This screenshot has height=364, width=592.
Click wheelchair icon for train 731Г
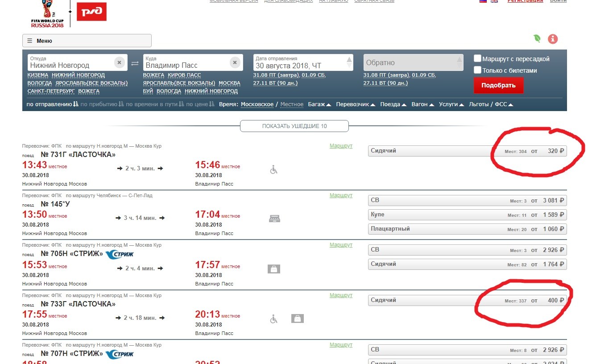point(274,170)
